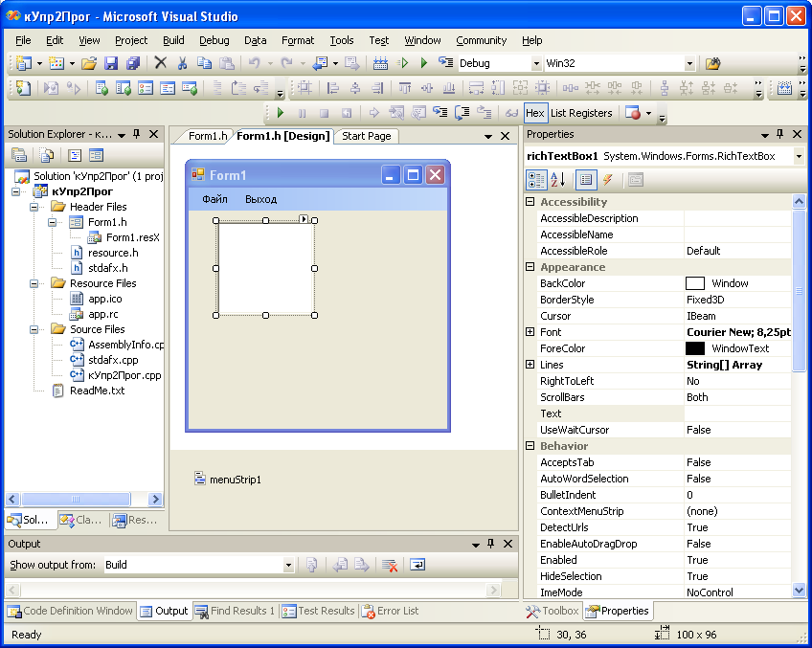Toggle word wrap in Output panel
This screenshot has height=648, width=812.
[x=417, y=565]
